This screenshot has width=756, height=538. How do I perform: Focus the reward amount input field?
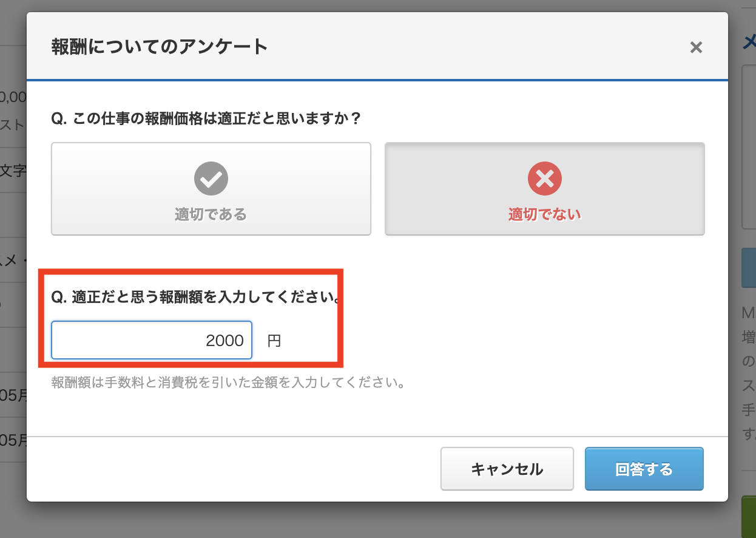152,340
